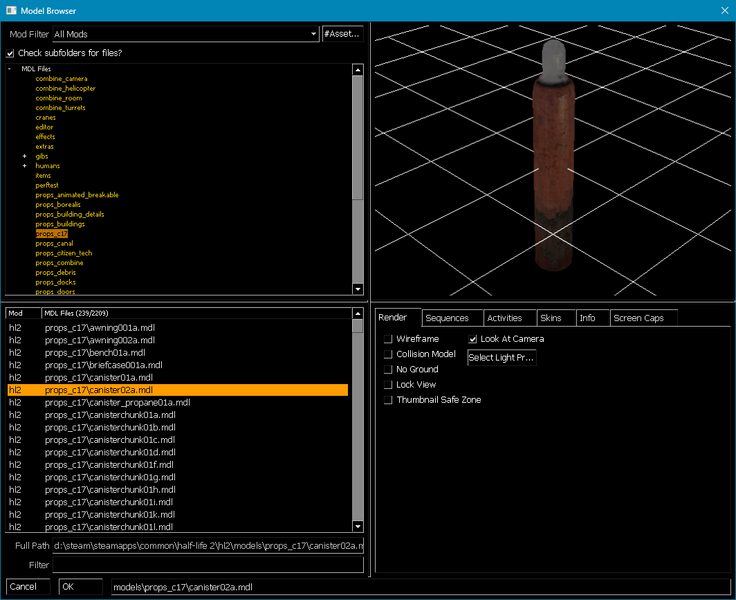Uncheck Check subfolders for files

11,53
